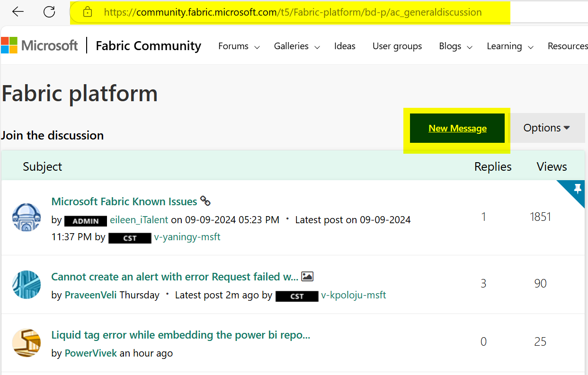Click the 90 views count
Screen dimensions: 588x375
(540, 283)
